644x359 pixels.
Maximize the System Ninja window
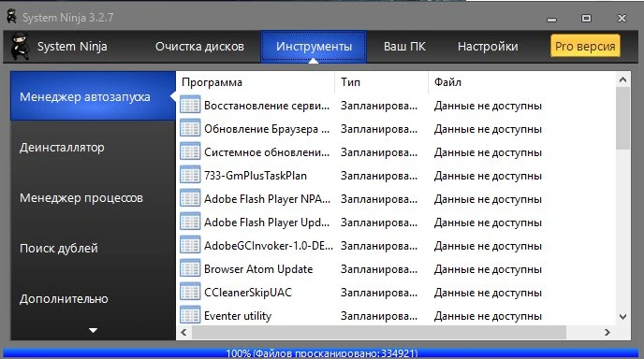tap(587, 18)
